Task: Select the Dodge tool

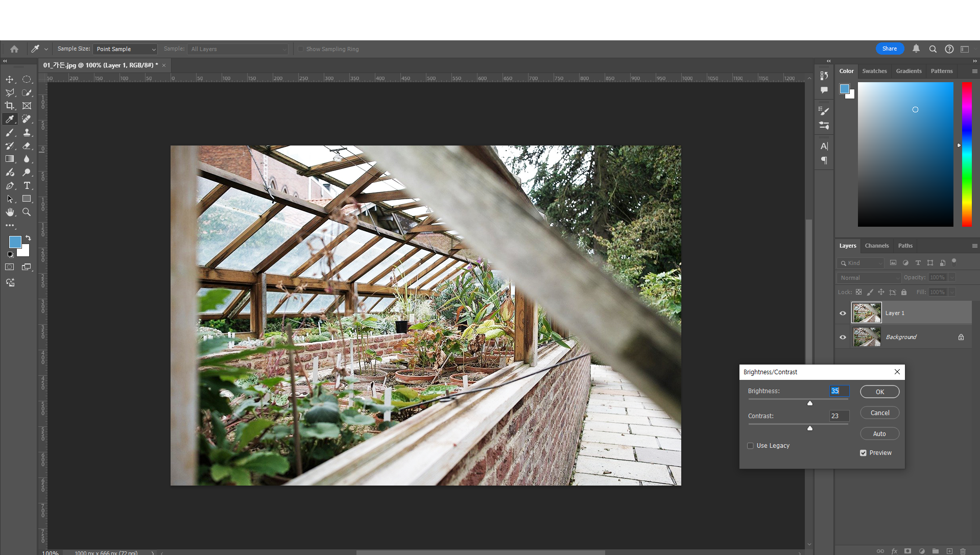Action: [x=27, y=172]
